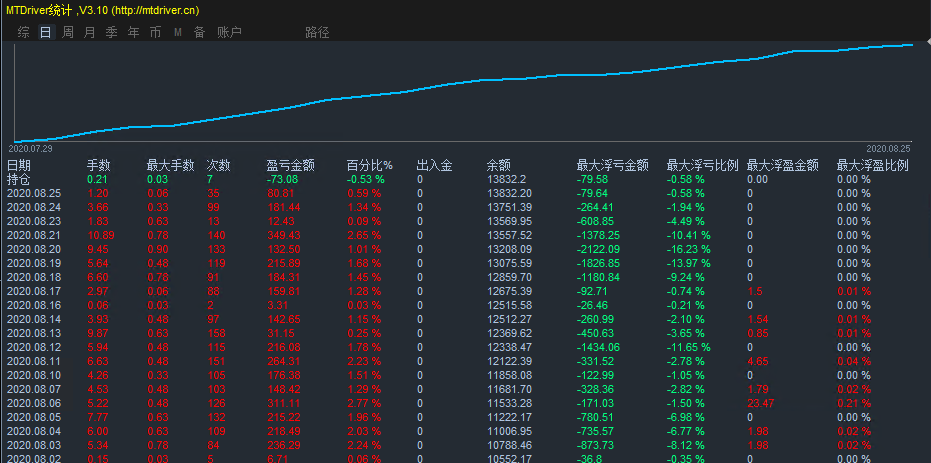Click the M tab

[x=178, y=32]
